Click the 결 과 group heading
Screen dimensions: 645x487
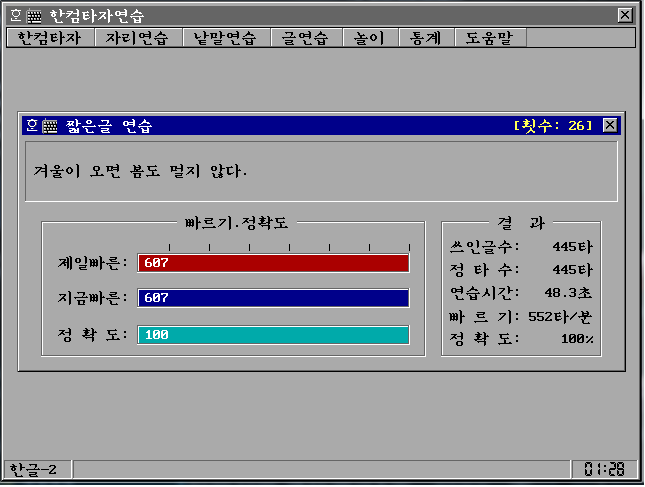521,223
